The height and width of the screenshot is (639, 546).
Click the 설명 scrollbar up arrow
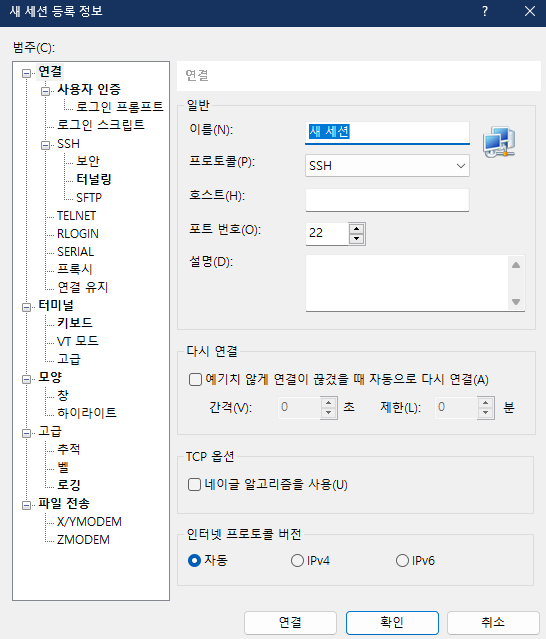click(x=516, y=265)
